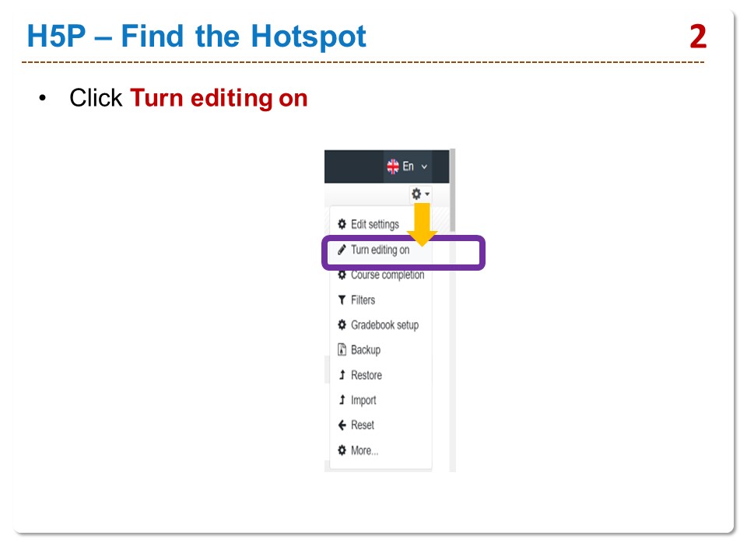Click the Reset left arrow icon
Screen dimensions: 747x560
click(x=342, y=425)
